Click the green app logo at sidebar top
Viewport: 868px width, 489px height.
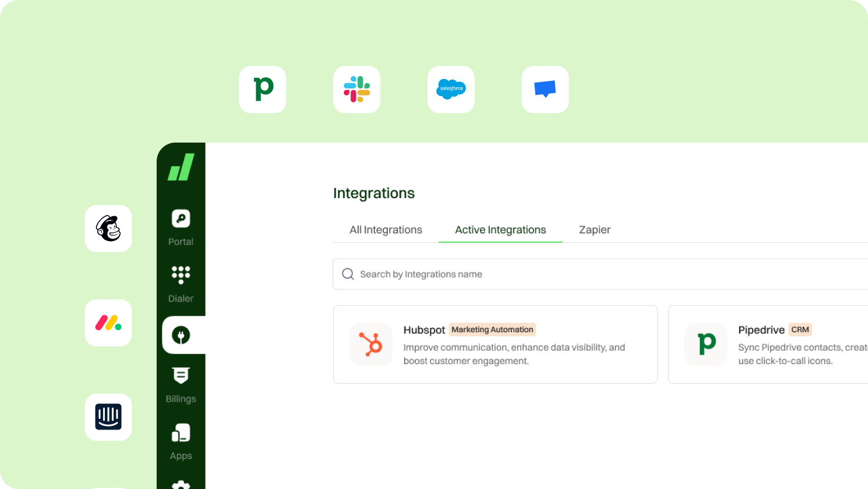tap(181, 167)
